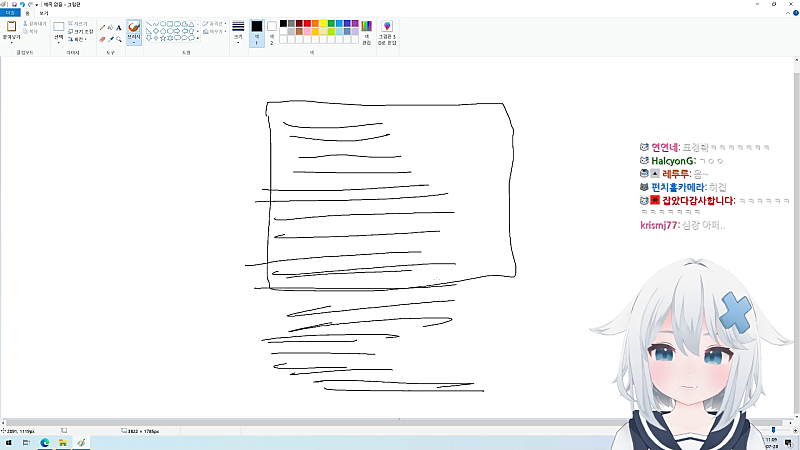This screenshot has width=800, height=450.
Task: Pick the yellow color swatch
Action: [323, 23]
